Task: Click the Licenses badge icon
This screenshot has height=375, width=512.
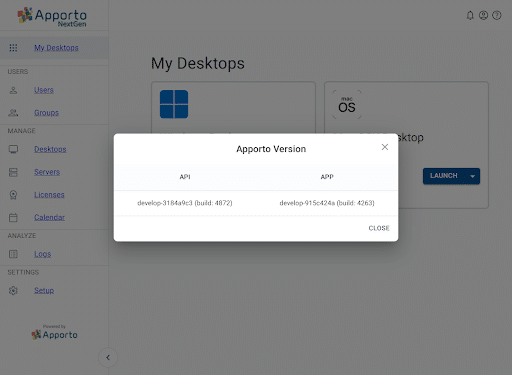Action: [13, 195]
